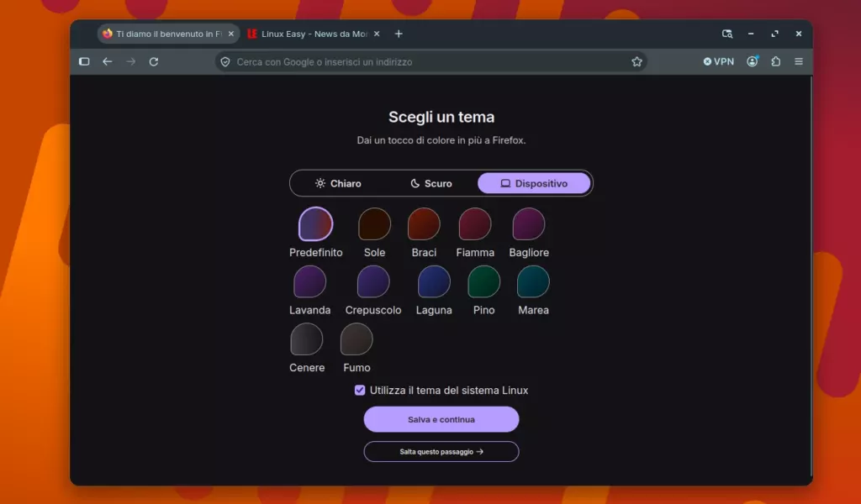The width and height of the screenshot is (861, 504).
Task: Choose the Bagliore theme swatch
Action: [x=529, y=223]
